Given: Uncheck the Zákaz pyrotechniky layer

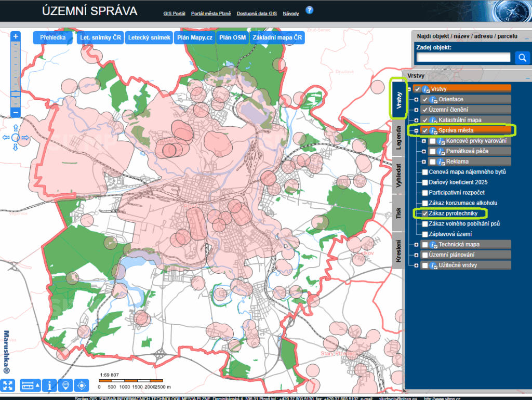Looking at the screenshot, I should point(425,214).
